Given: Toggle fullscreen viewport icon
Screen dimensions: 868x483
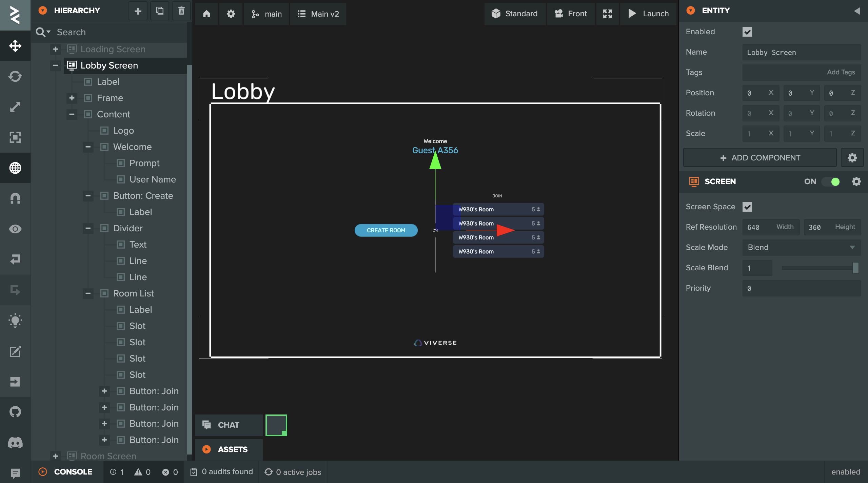Looking at the screenshot, I should [608, 14].
